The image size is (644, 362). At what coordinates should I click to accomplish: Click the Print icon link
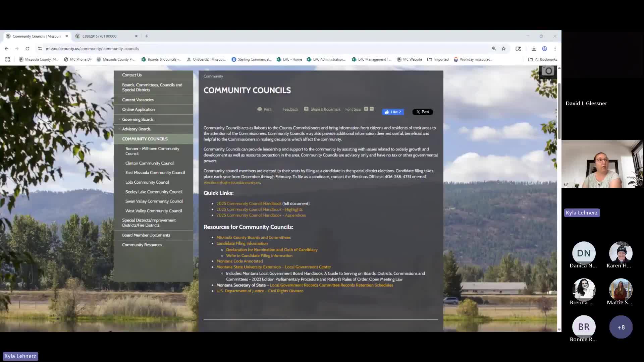[264, 109]
